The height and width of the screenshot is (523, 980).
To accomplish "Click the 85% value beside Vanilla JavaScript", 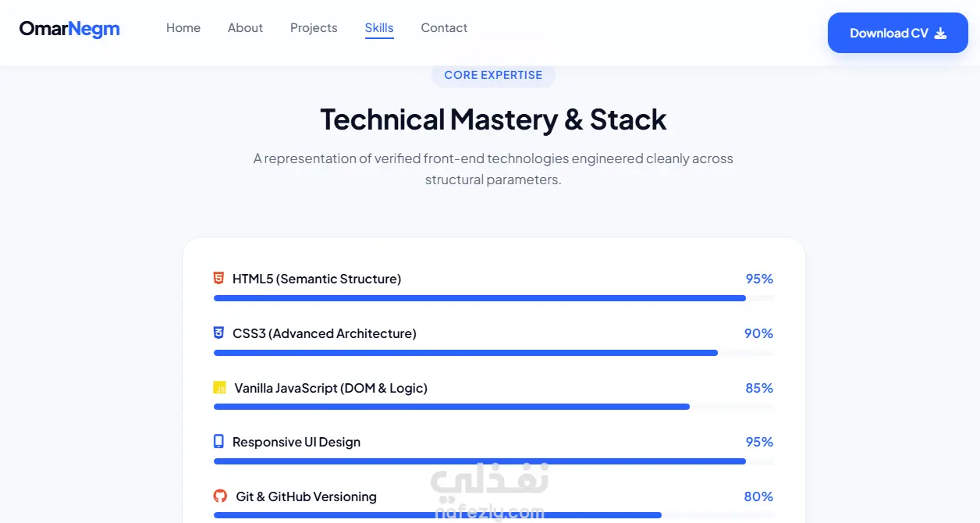I will (x=759, y=388).
